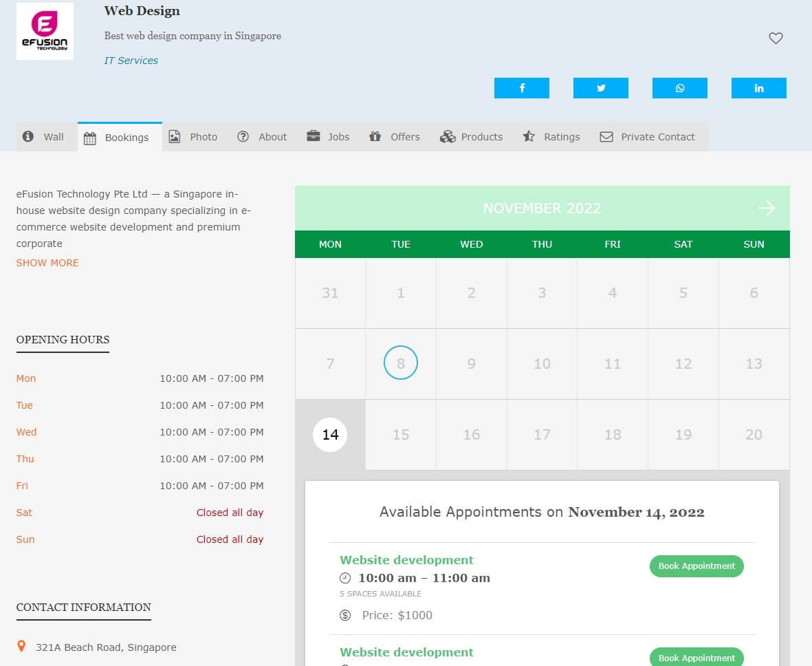Share on LinkedIn

tap(758, 88)
